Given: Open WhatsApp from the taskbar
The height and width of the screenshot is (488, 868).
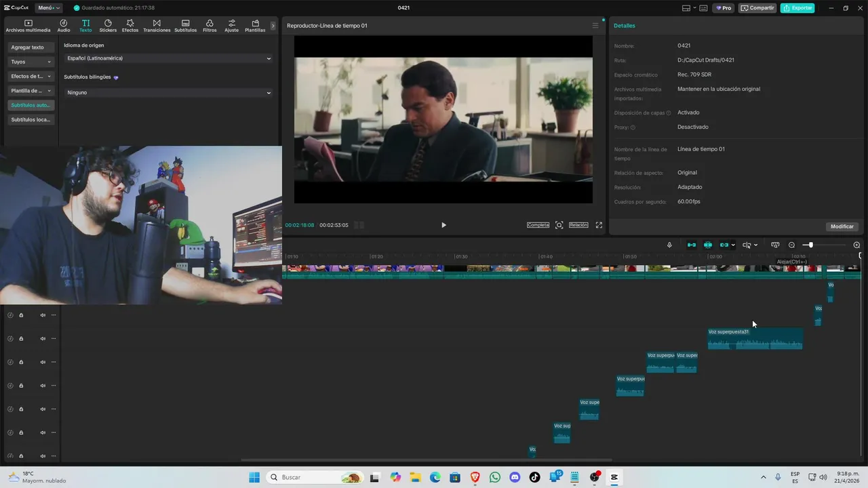Looking at the screenshot, I should (x=495, y=477).
